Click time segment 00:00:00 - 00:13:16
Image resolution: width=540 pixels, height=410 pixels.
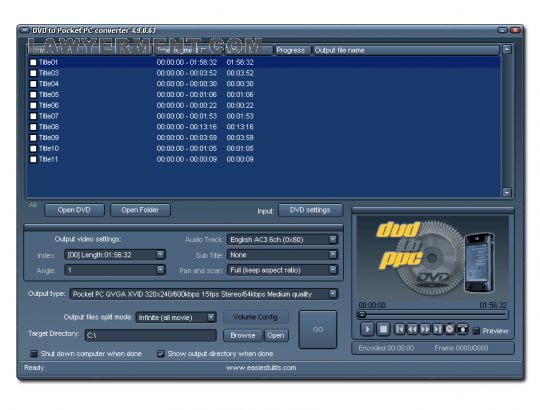pyautogui.click(x=187, y=127)
